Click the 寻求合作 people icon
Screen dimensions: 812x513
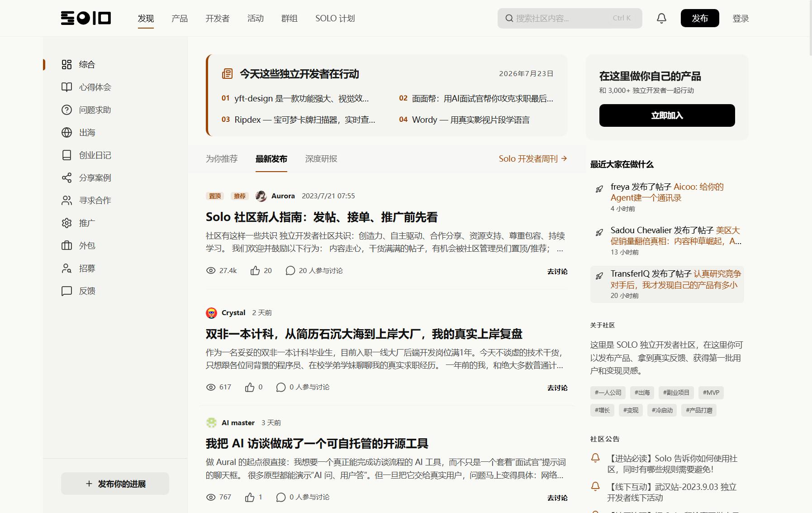[66, 200]
